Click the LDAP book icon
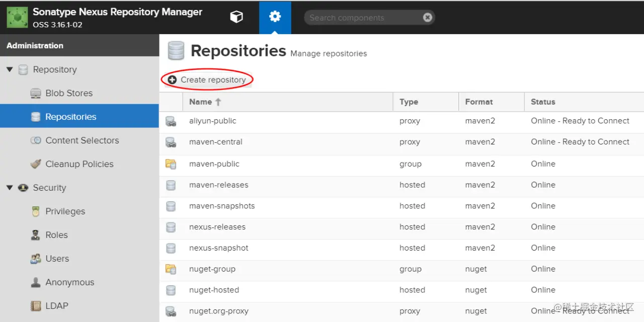The image size is (644, 322). coord(36,306)
